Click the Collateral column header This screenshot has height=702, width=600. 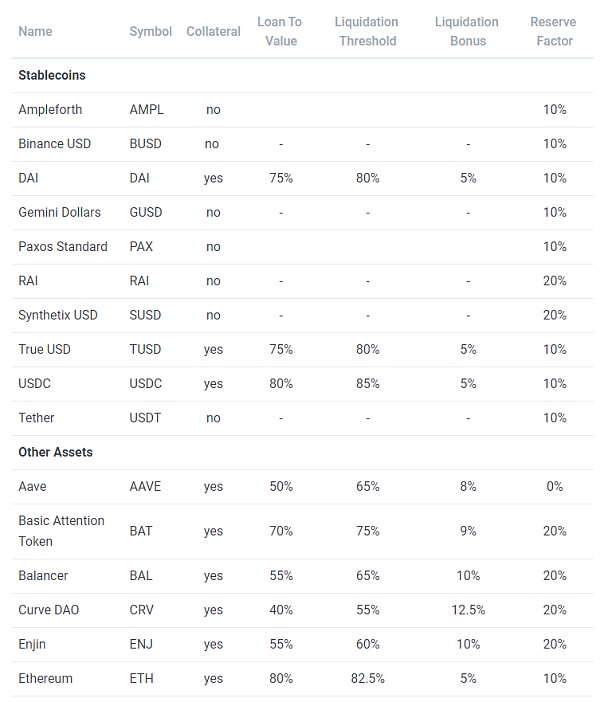213,31
